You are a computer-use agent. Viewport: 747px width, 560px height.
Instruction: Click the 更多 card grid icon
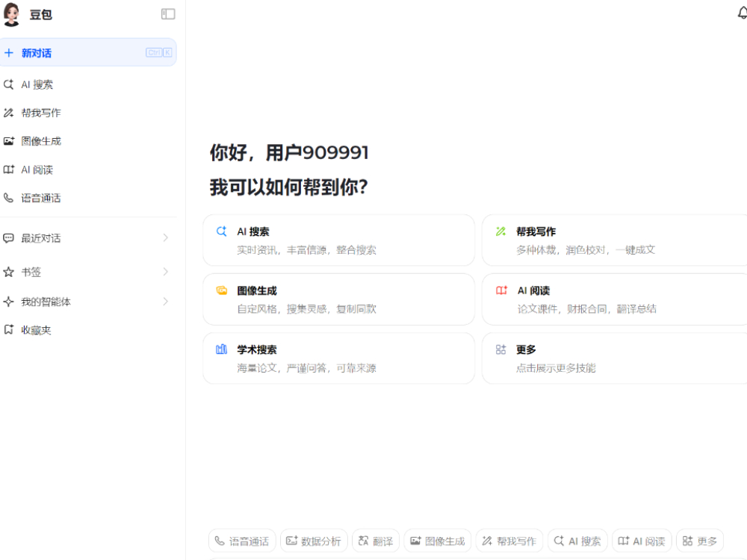[x=500, y=349]
